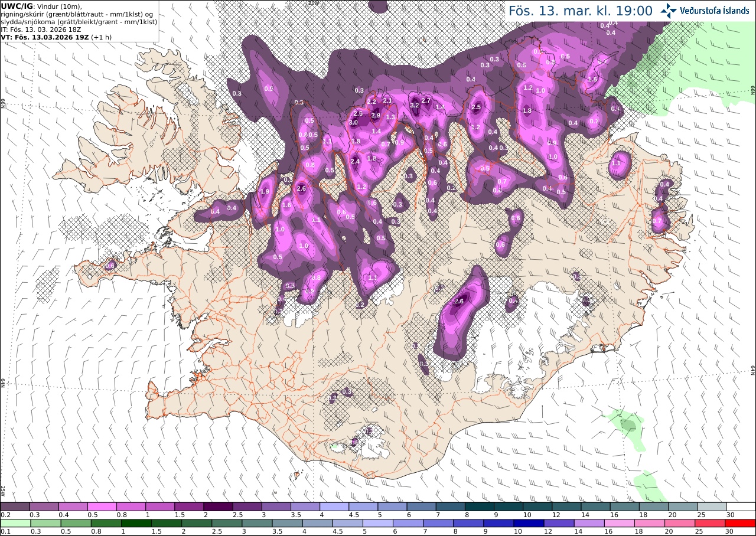Select the grey 20 swatch in purple legend

pos(683,506)
